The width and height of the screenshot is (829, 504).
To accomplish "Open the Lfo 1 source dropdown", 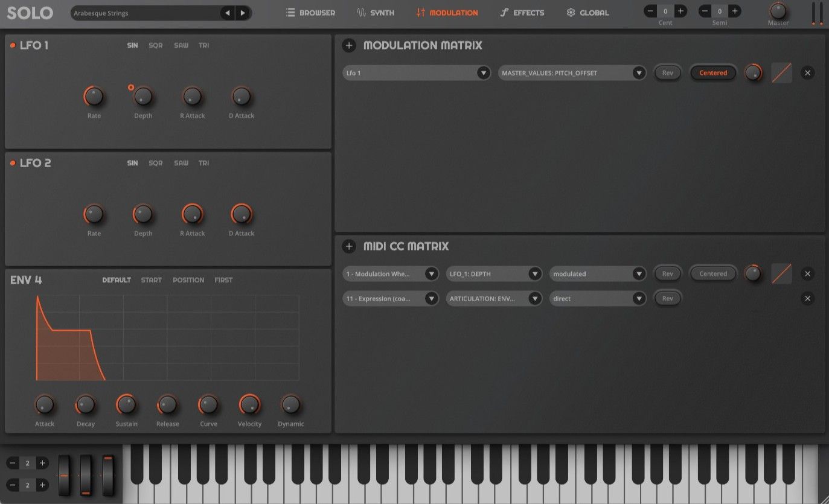I will coord(416,72).
